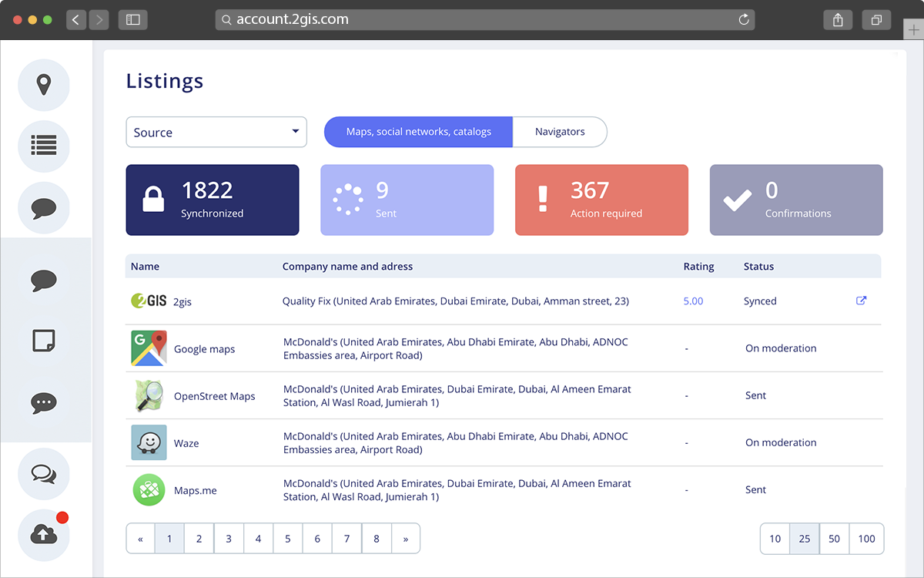Open the Source dropdown
This screenshot has height=578, width=924.
click(x=216, y=132)
